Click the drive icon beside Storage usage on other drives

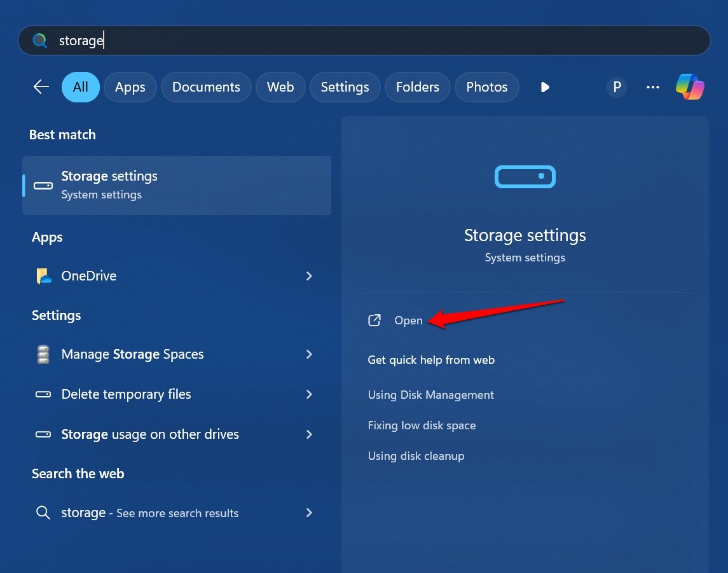43,434
